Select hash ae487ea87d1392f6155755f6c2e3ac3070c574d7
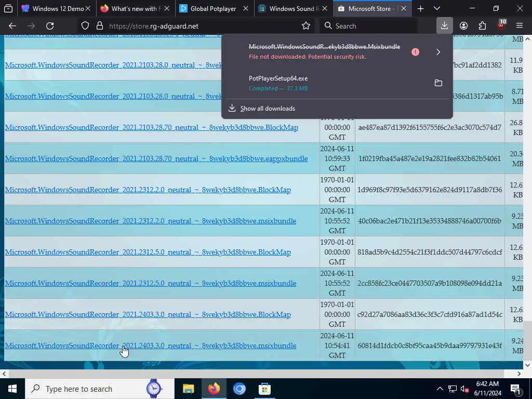Viewport: 532px width, 399px height. click(x=430, y=128)
